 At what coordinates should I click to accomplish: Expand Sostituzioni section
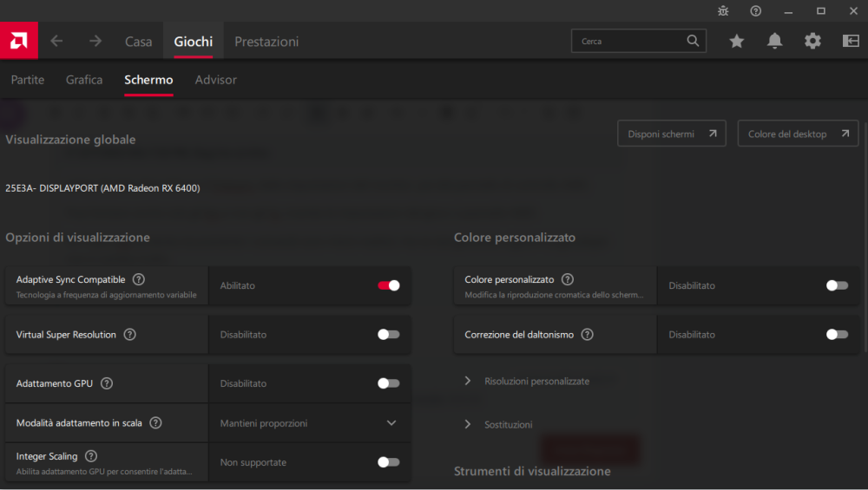click(x=498, y=424)
